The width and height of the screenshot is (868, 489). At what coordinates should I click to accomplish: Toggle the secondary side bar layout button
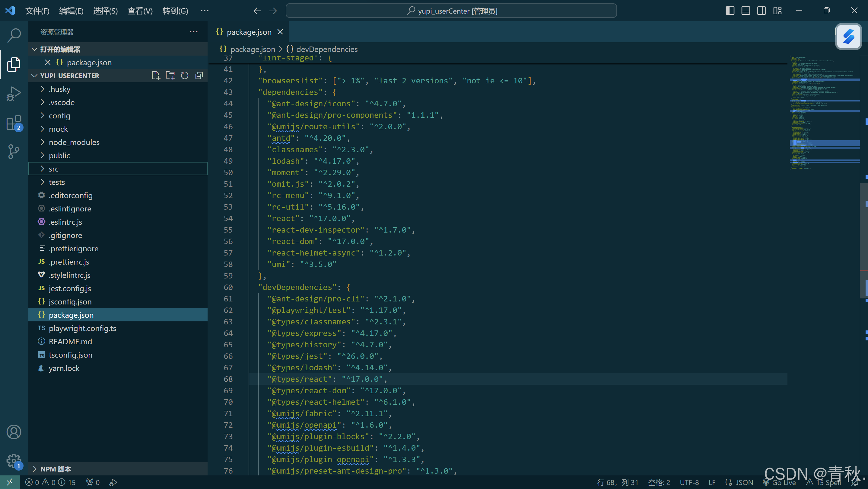tap(761, 11)
